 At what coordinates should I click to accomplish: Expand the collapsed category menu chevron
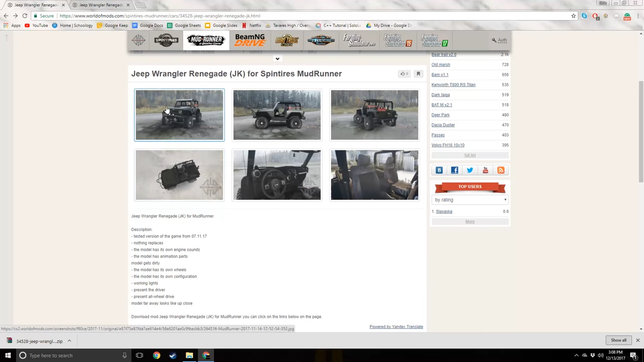coord(277,59)
